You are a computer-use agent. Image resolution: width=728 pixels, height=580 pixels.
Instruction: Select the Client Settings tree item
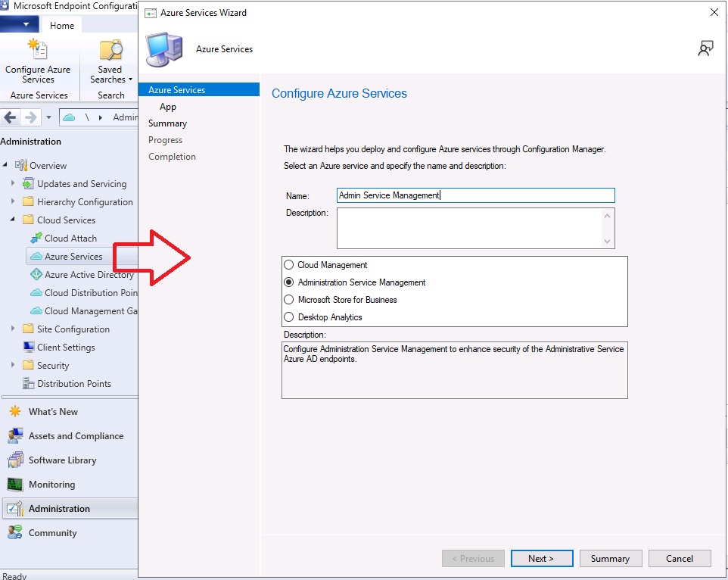(66, 347)
